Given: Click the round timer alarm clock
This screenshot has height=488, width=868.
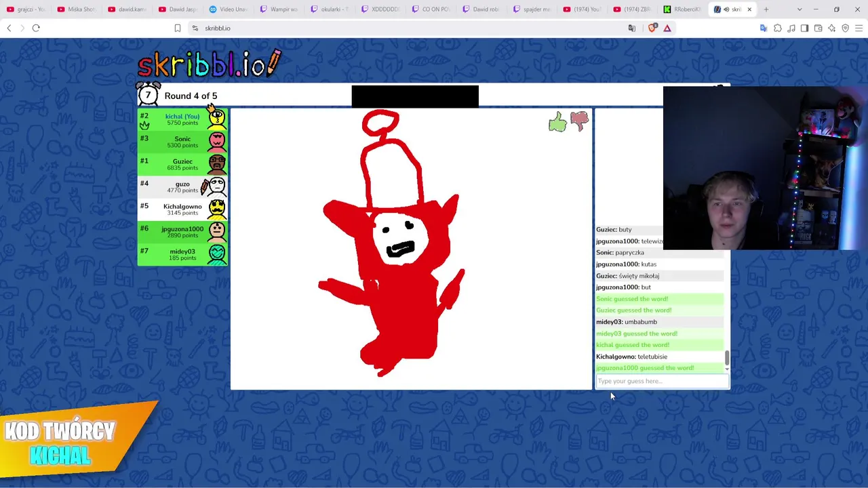Looking at the screenshot, I should click(x=148, y=95).
